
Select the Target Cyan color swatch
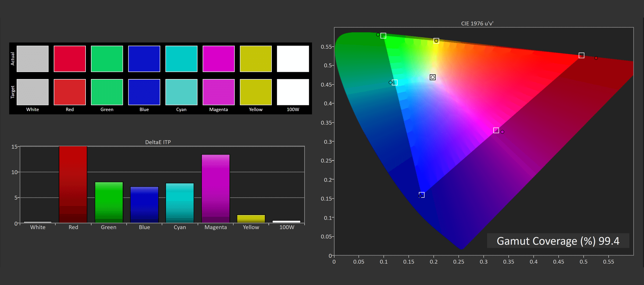(x=181, y=92)
